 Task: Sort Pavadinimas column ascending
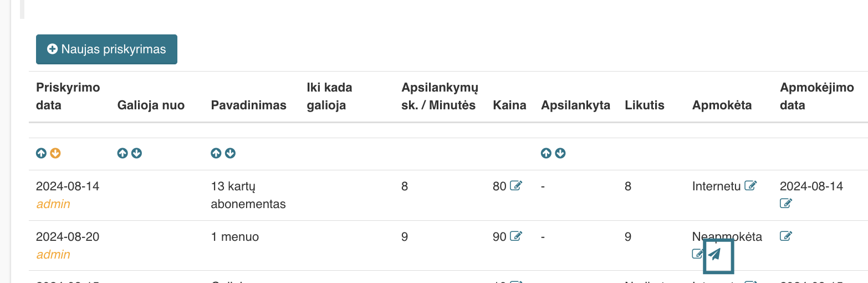tap(216, 153)
